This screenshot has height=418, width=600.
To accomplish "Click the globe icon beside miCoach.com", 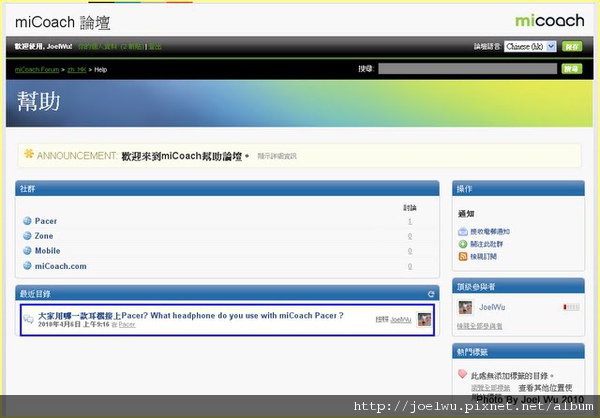I will [x=27, y=266].
